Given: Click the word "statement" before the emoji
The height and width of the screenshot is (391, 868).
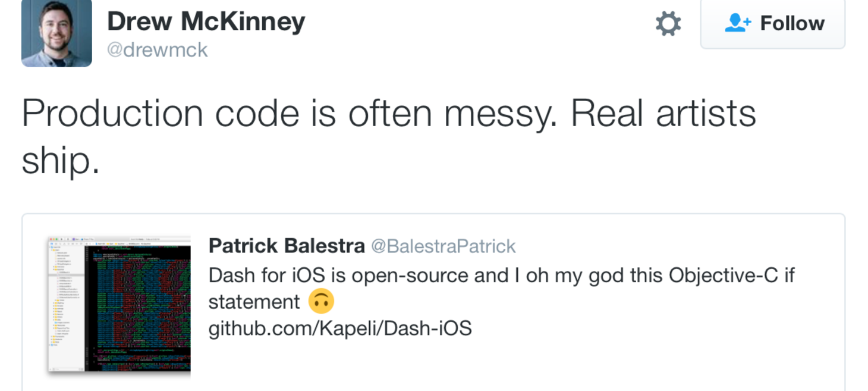Looking at the screenshot, I should [x=254, y=302].
